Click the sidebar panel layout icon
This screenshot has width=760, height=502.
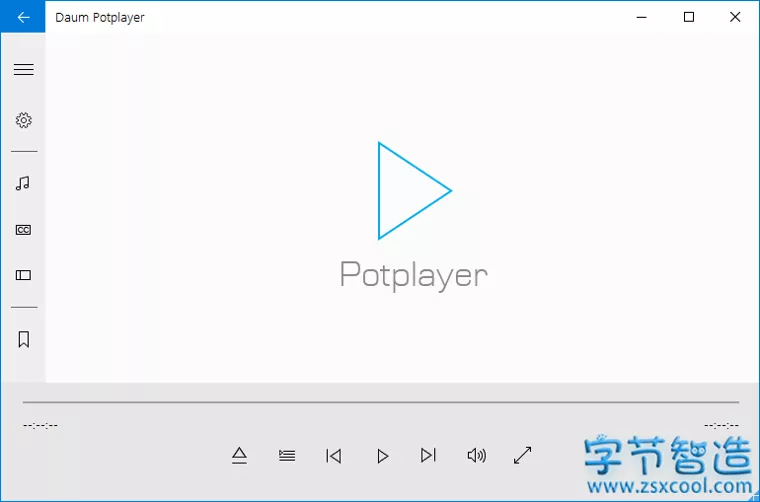[x=23, y=275]
